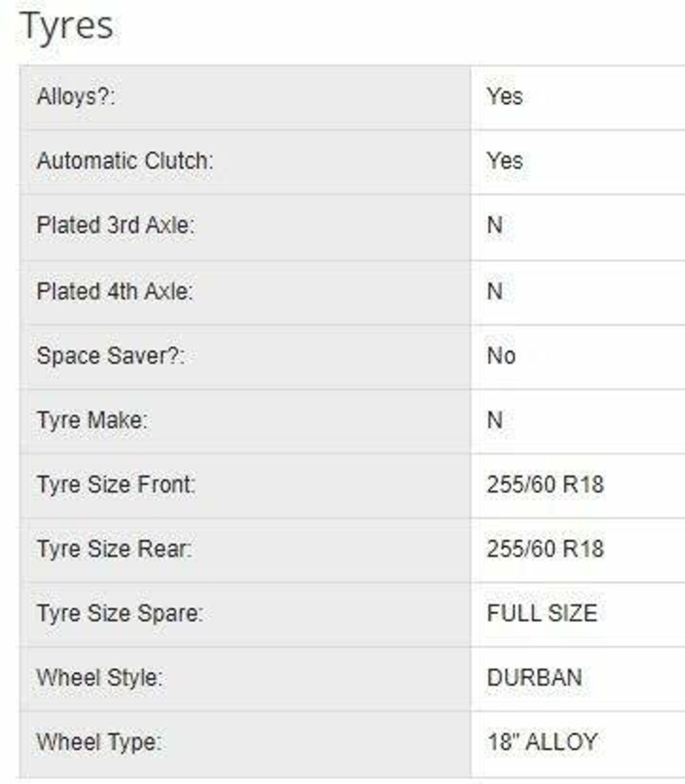Click the Yes value for Automatic Clutch
This screenshot has height=784, width=685.
click(x=505, y=160)
